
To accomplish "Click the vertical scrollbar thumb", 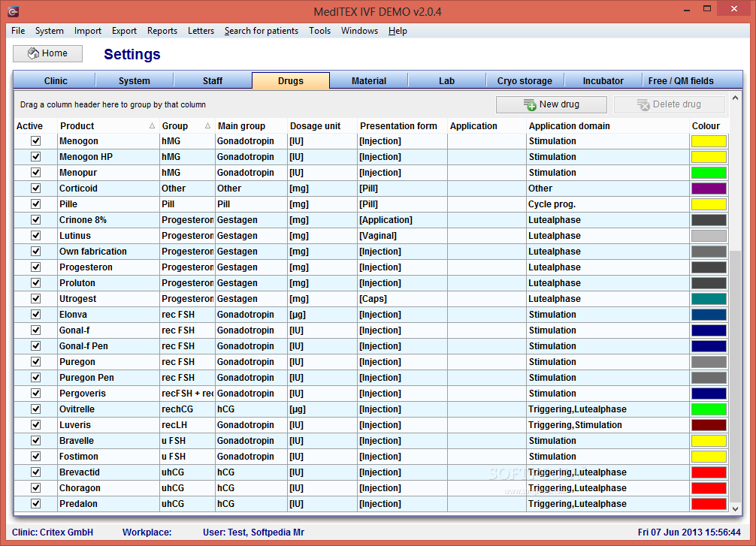I will [735, 376].
